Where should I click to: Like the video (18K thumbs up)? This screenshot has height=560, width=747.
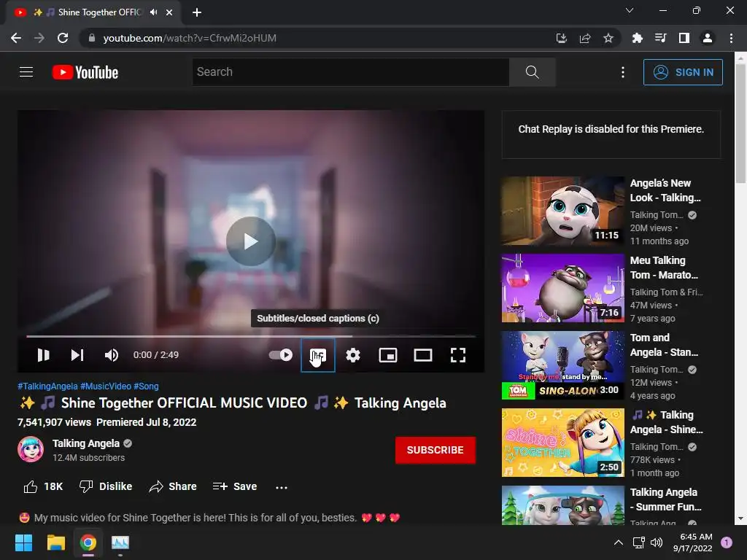[43, 486]
